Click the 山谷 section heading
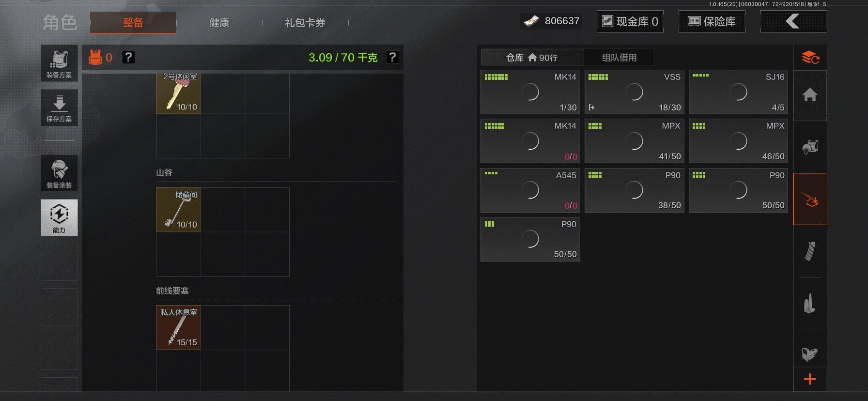Screen dimensions: 868x401 [164, 172]
